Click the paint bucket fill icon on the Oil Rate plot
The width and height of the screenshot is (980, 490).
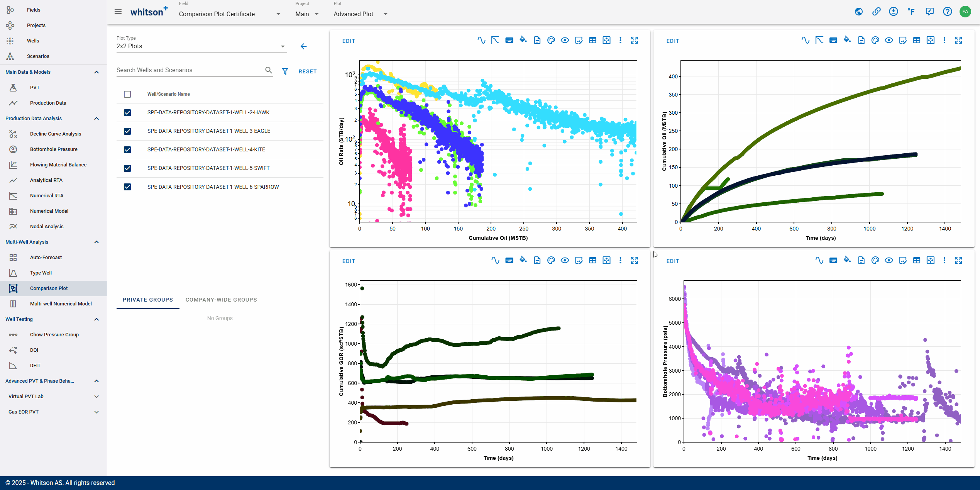(x=523, y=40)
